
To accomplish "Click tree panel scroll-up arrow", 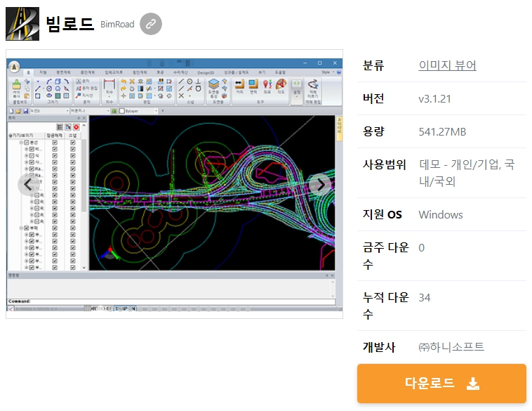I will 84,126.
